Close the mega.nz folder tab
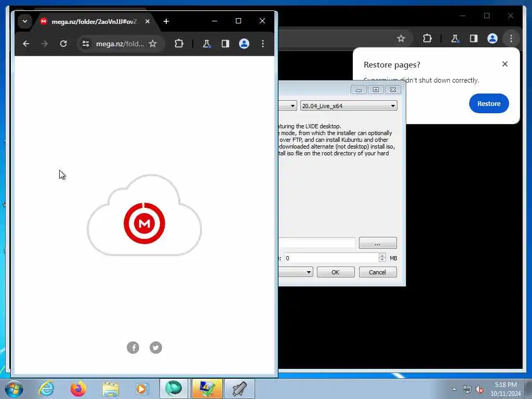Screen dimensions: 532x399 pos(147,21)
